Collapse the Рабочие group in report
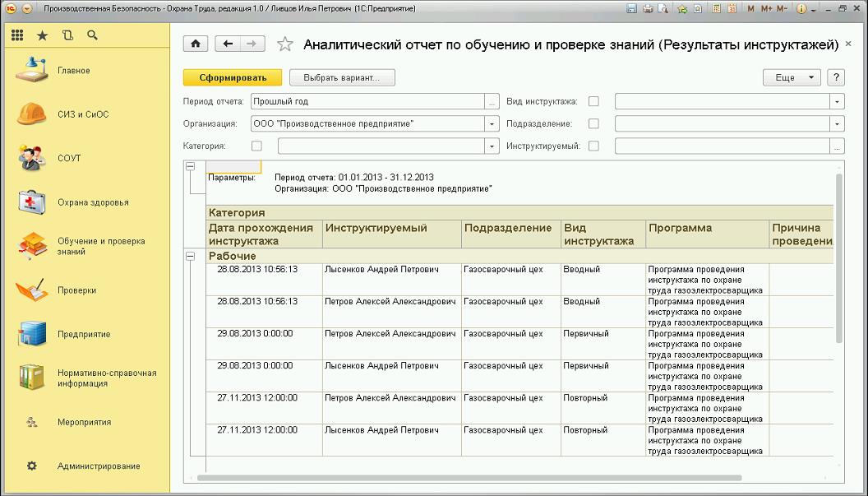This screenshot has width=868, height=496. [x=191, y=256]
